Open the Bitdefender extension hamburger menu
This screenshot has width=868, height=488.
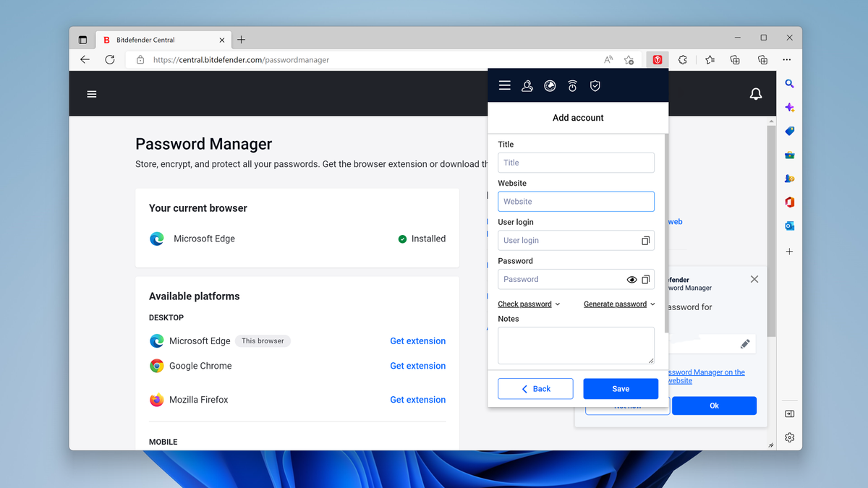pos(504,85)
